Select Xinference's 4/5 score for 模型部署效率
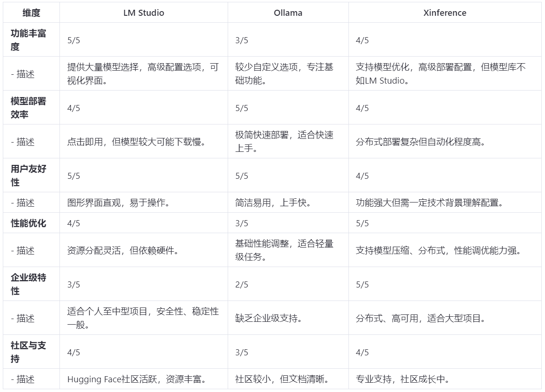 click(362, 108)
